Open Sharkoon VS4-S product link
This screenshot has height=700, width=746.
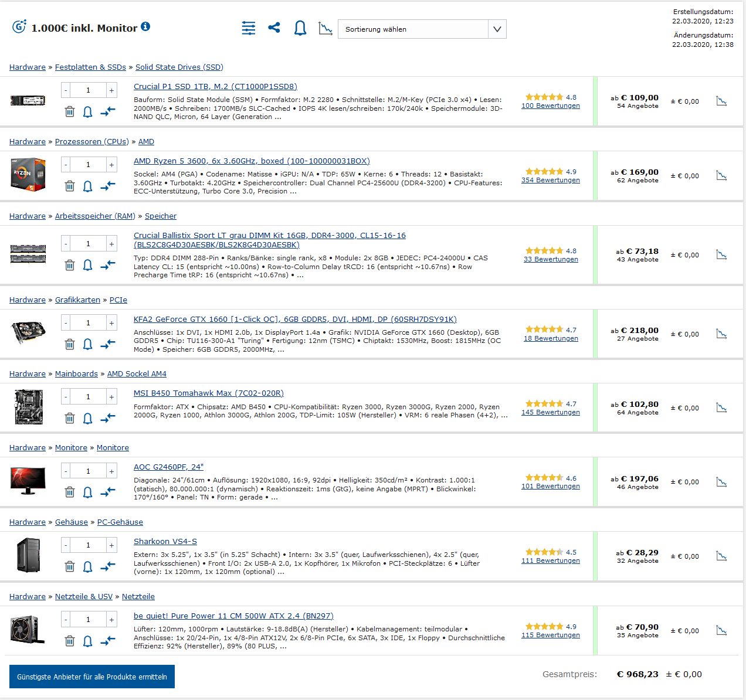(165, 541)
